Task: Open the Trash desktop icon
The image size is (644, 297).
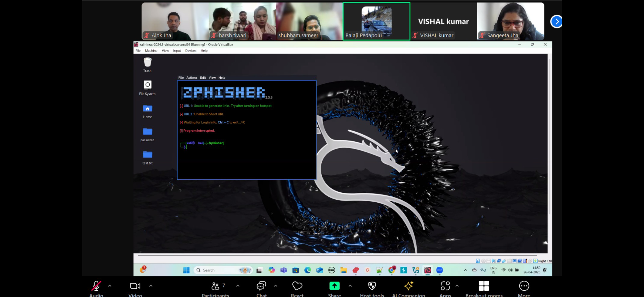Action: [x=148, y=63]
